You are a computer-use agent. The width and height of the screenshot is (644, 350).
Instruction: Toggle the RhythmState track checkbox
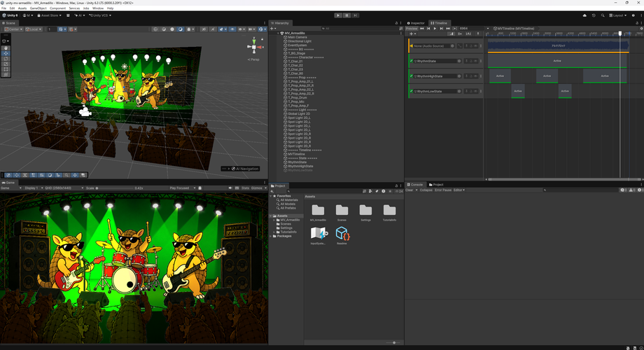(411, 61)
